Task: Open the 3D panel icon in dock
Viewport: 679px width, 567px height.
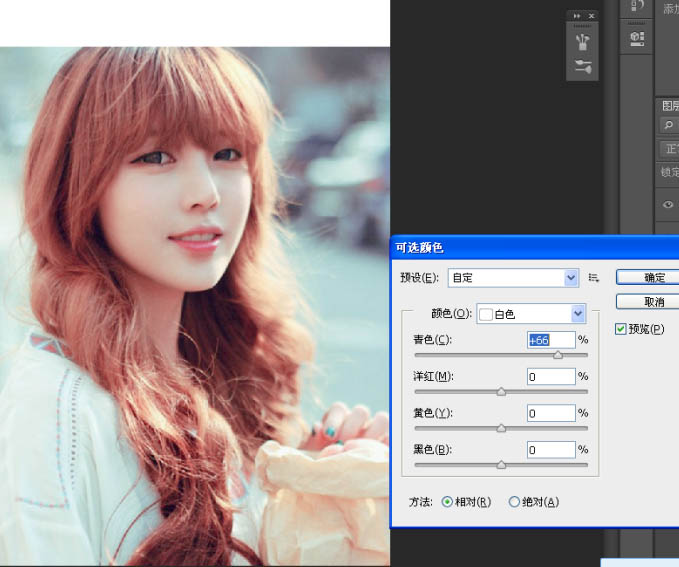Action: click(x=637, y=38)
